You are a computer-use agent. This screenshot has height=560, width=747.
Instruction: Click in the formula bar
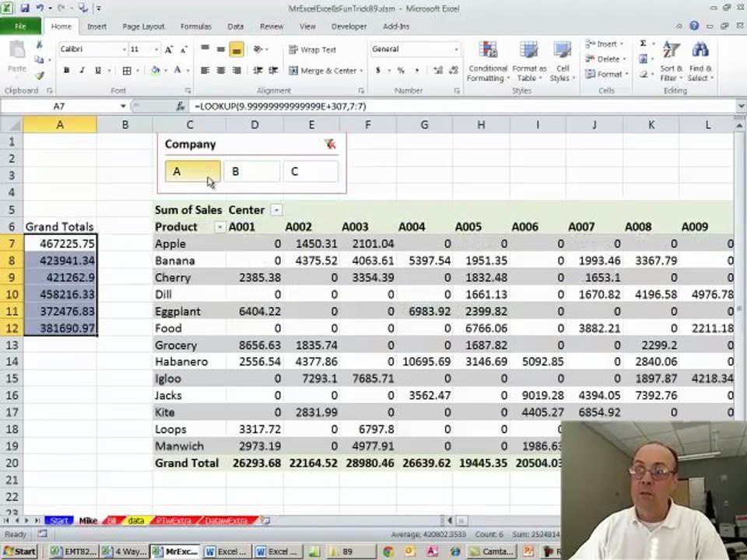click(462, 107)
